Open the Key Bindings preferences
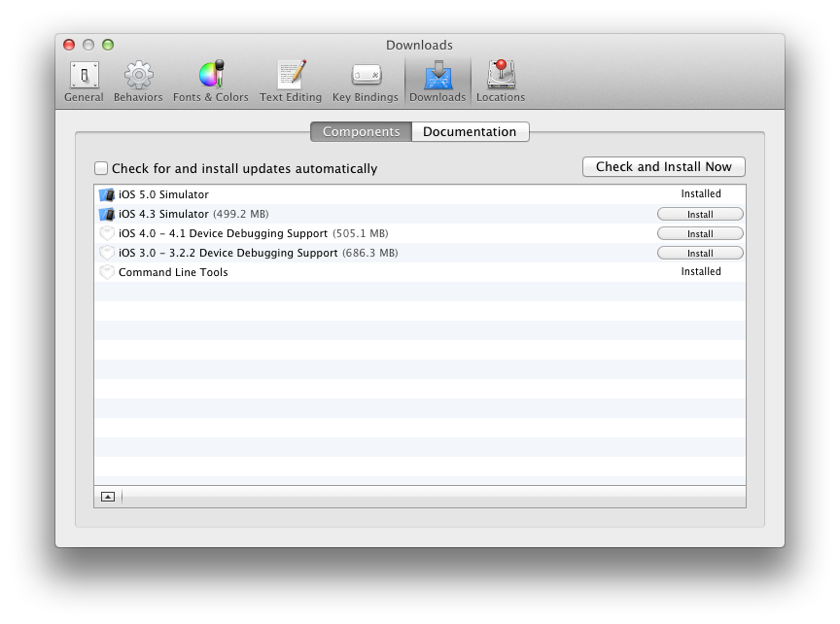This screenshot has height=624, width=840. (x=365, y=78)
